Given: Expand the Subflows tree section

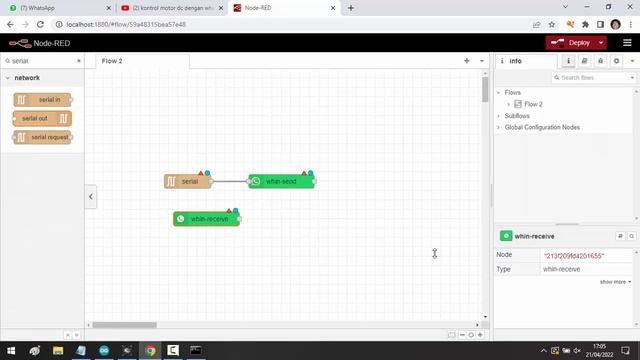Looking at the screenshot, I should coord(498,116).
